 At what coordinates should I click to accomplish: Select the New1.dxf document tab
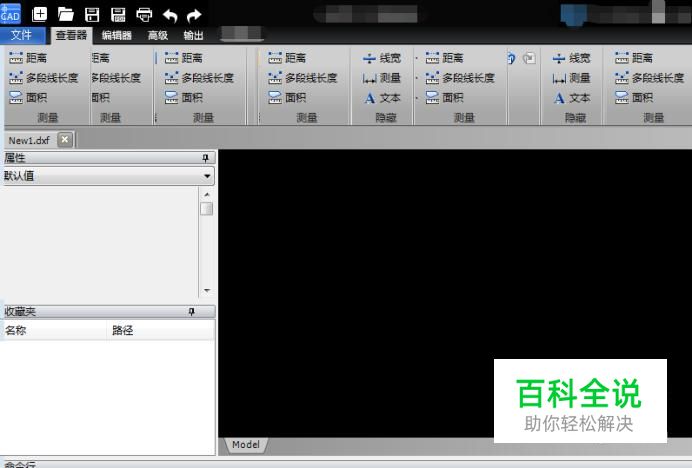pos(29,140)
